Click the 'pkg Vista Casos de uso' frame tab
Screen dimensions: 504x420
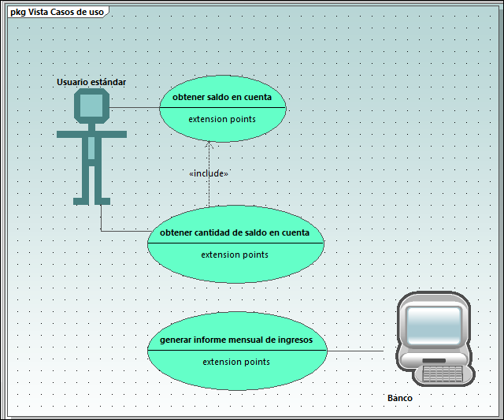(57, 13)
